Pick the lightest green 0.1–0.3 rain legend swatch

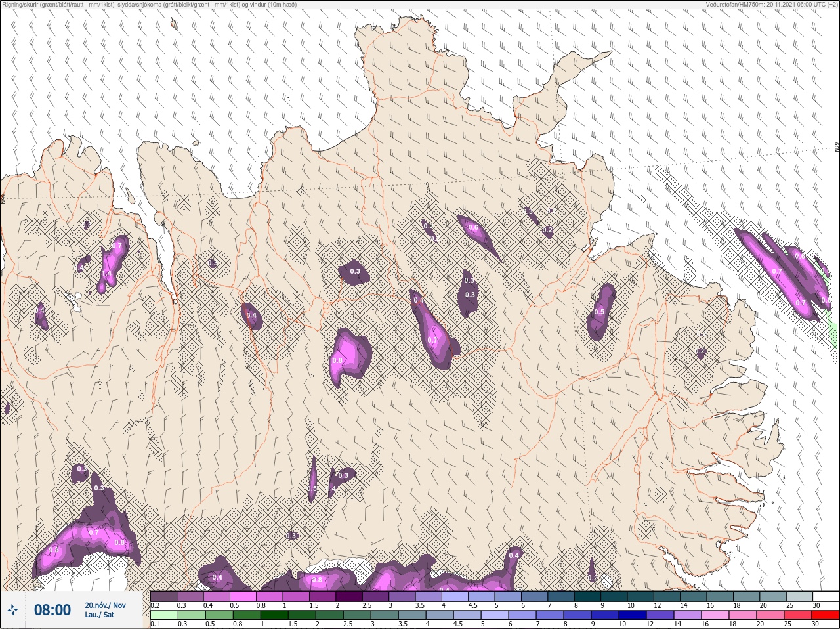164,615
